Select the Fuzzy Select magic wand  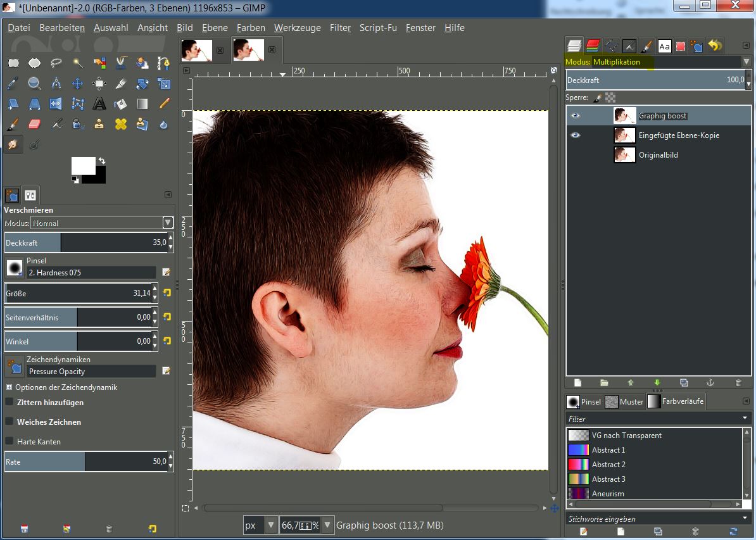(78, 63)
